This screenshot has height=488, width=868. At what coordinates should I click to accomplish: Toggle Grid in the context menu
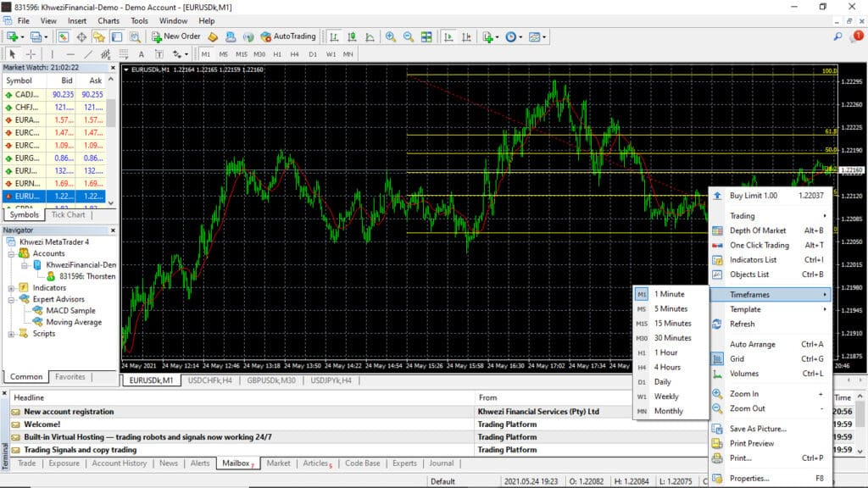771,358
